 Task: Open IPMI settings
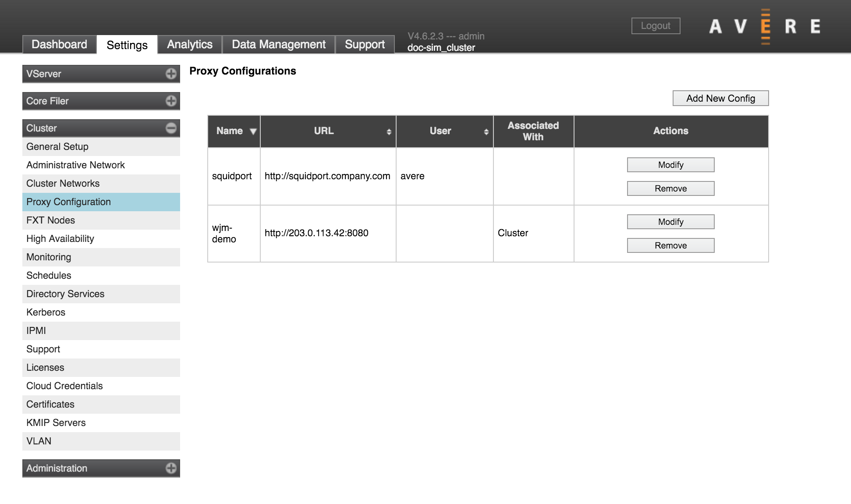pos(101,331)
